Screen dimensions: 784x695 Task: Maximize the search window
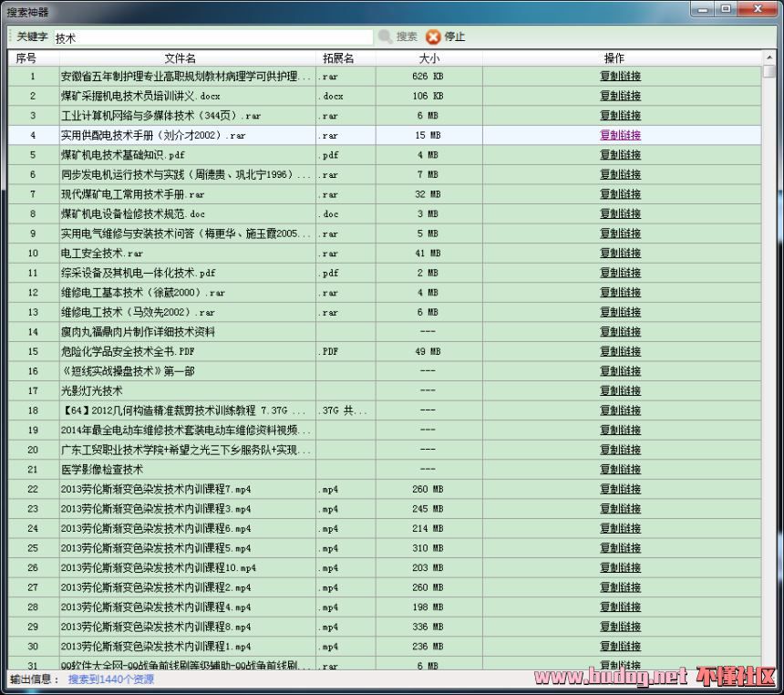726,10
